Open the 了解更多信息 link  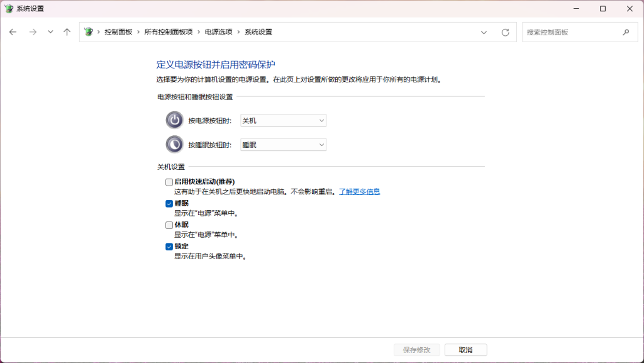pos(359,192)
